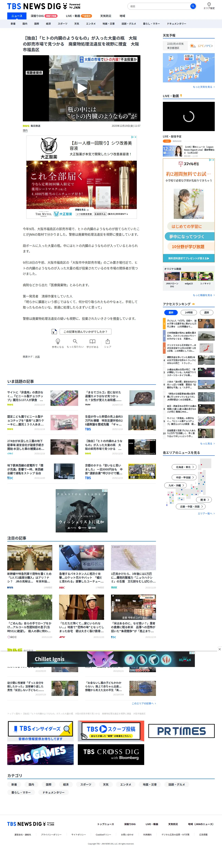This screenshot has width=222, height=868.
Task: Open 国内 in category bar
Action: click(x=25, y=24)
